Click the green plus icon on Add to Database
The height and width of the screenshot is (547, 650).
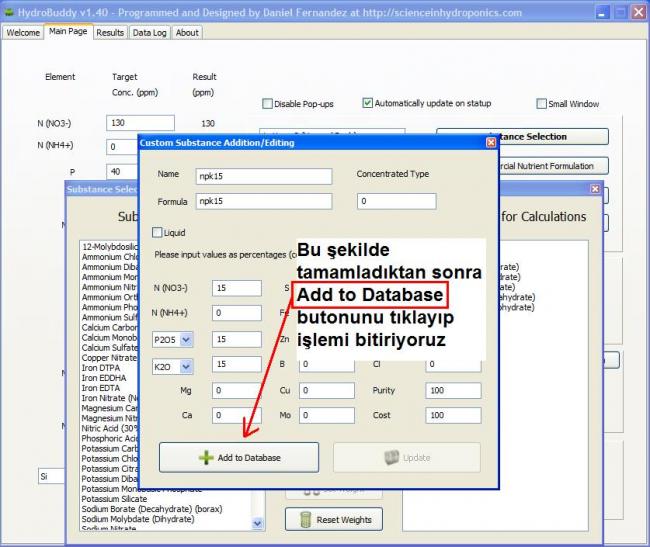[x=206, y=457]
